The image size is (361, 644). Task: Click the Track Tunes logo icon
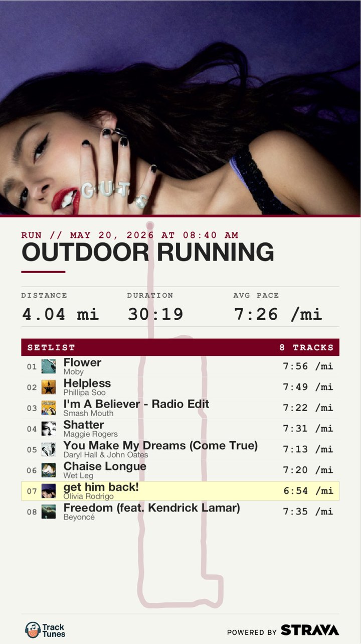[33, 630]
